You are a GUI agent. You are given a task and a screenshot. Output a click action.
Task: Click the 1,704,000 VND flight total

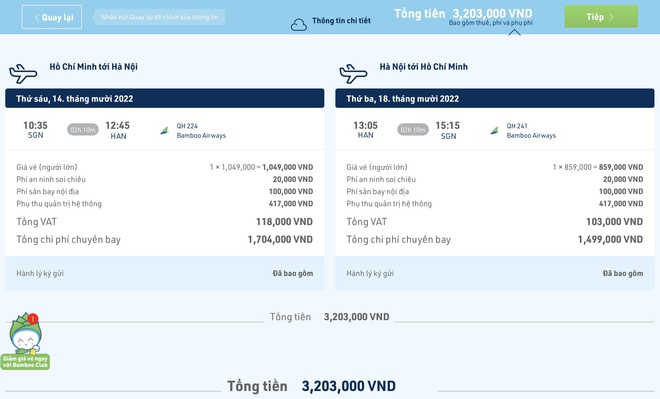(280, 239)
